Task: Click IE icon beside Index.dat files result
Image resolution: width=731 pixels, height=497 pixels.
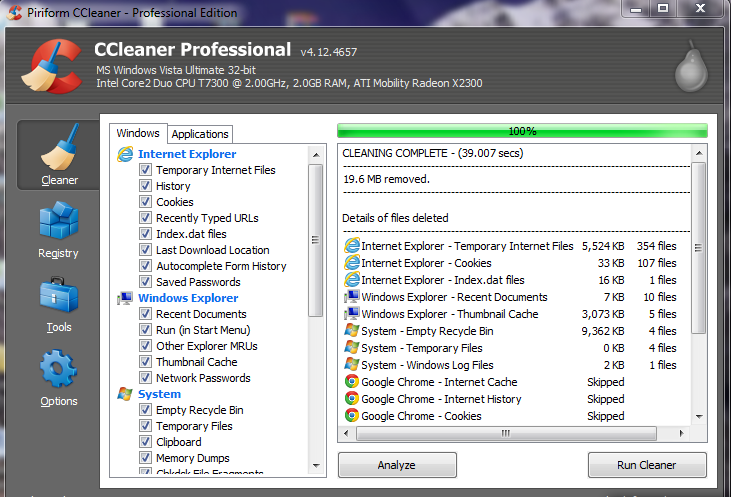Action: 352,280
